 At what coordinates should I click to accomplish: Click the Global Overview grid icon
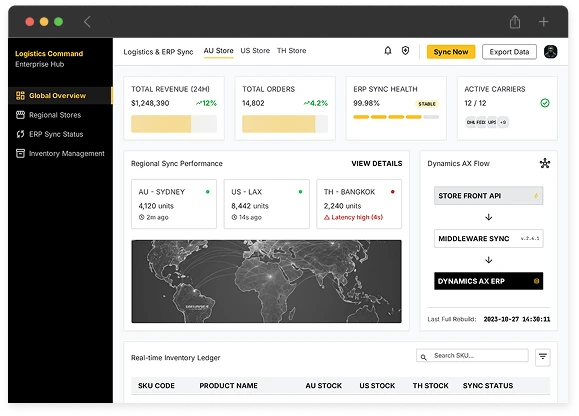pyautogui.click(x=20, y=96)
